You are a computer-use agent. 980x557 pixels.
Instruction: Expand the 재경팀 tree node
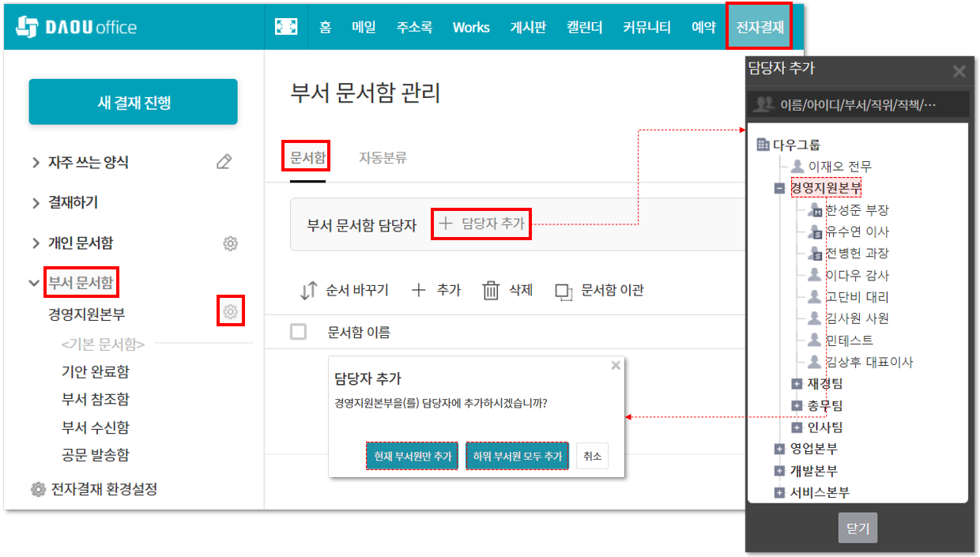click(797, 384)
